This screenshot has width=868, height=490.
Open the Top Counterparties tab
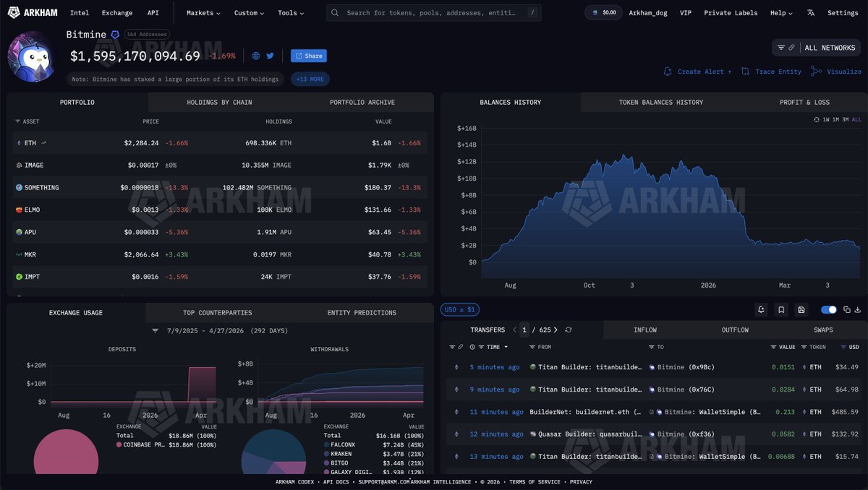pos(217,313)
